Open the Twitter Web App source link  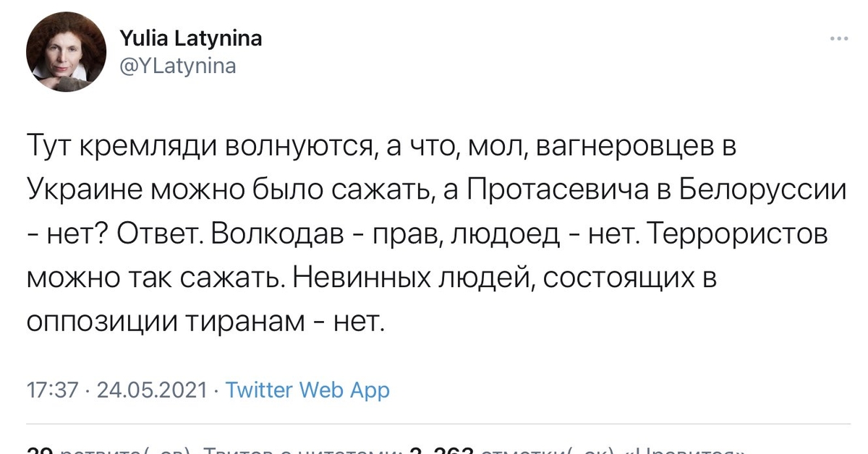(307, 390)
